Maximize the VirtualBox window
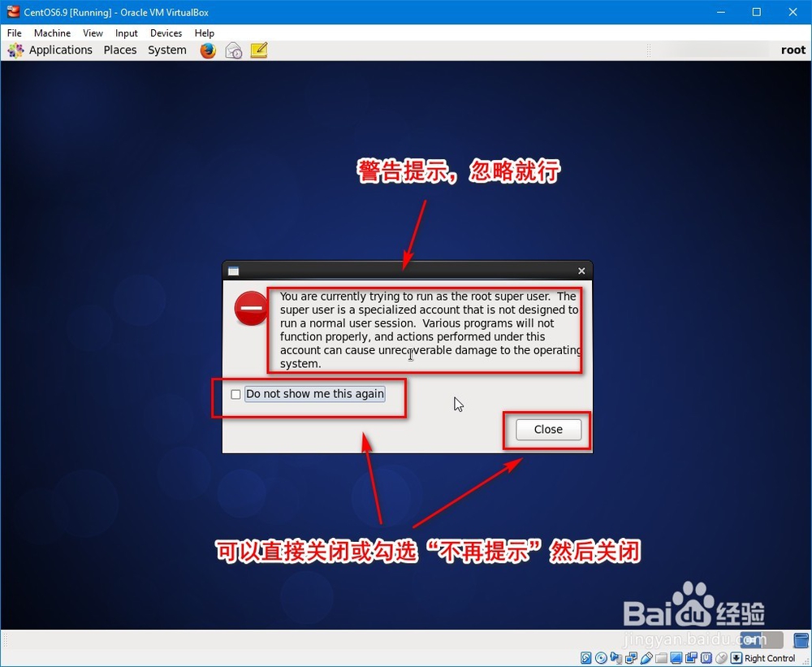The width and height of the screenshot is (812, 667). pos(757,12)
